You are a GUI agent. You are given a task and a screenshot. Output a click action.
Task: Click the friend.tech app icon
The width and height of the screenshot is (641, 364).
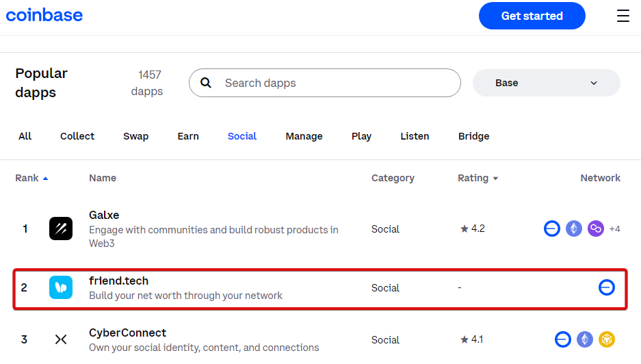click(61, 287)
